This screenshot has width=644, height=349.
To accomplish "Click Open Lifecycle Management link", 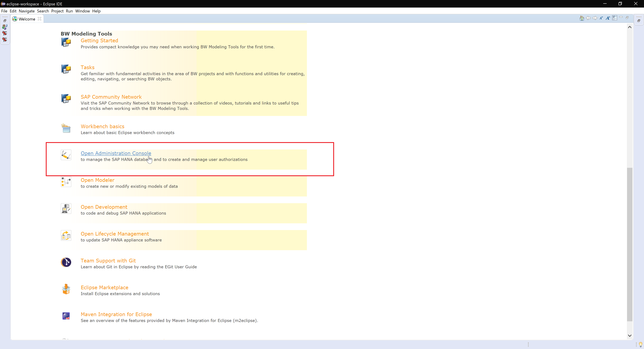I will [115, 234].
